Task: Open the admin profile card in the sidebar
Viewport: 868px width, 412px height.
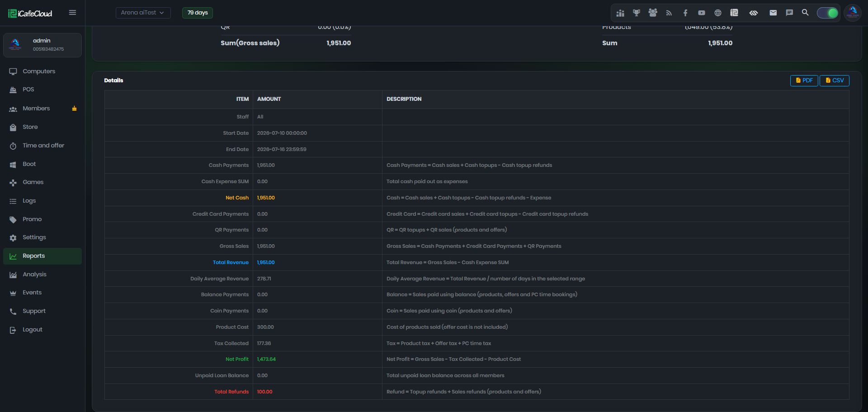Action: 42,45
